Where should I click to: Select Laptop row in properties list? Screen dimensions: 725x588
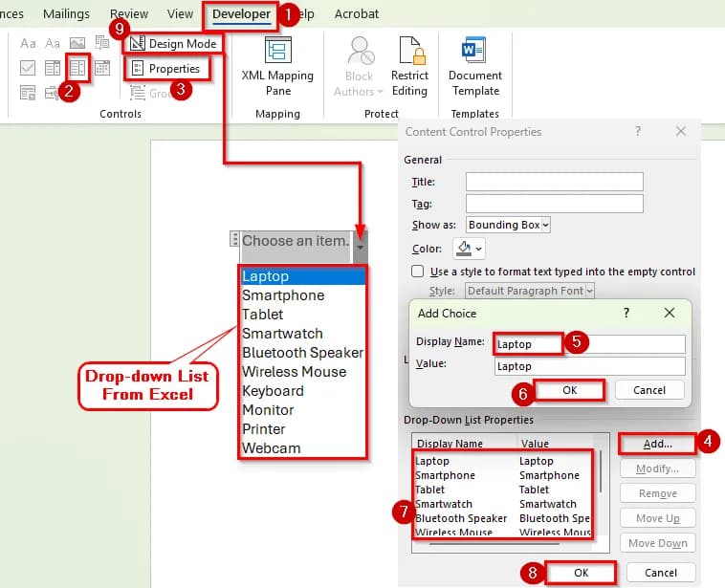(x=502, y=461)
